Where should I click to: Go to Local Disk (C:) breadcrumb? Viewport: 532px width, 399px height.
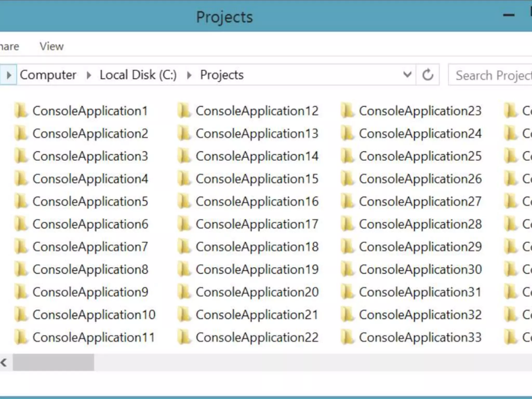tap(138, 75)
